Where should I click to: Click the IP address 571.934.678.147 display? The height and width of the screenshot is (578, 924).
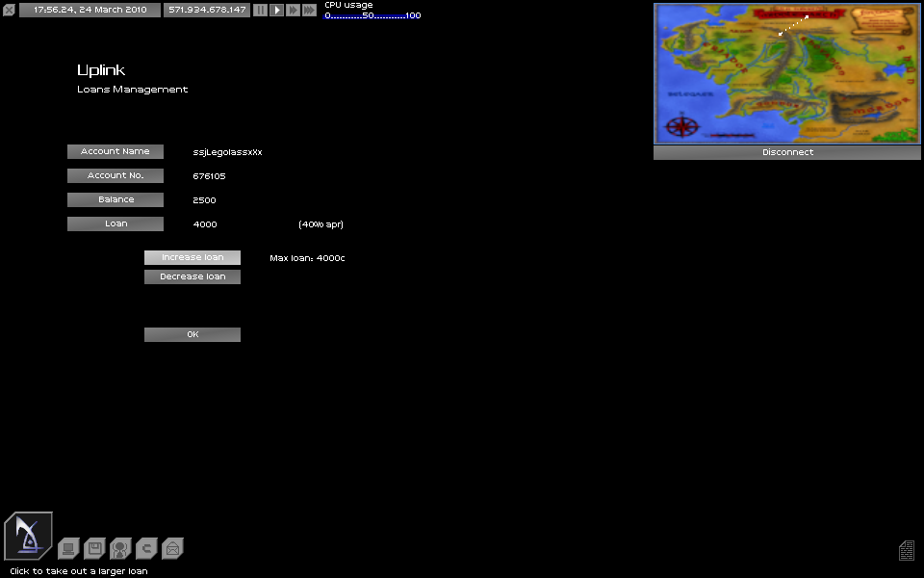207,10
